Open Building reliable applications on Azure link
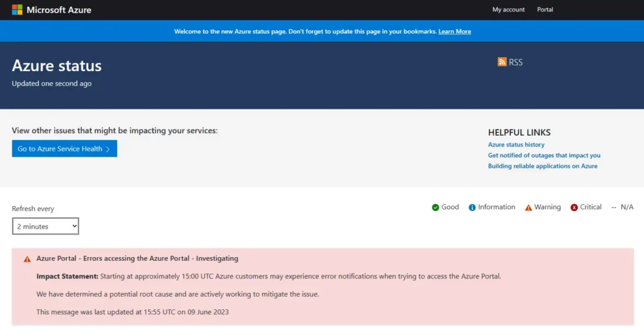This screenshot has width=644, height=335. pos(543,166)
